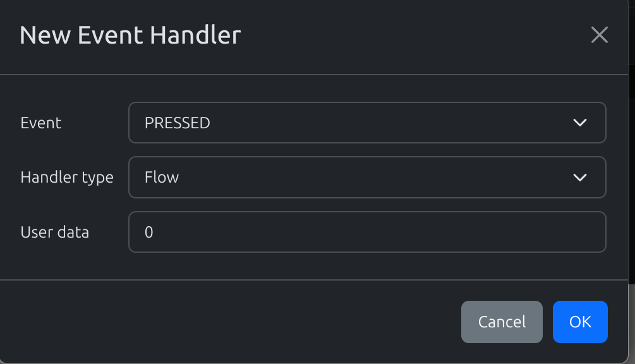
Task: Click the X icon in dialog header
Action: pos(599,35)
